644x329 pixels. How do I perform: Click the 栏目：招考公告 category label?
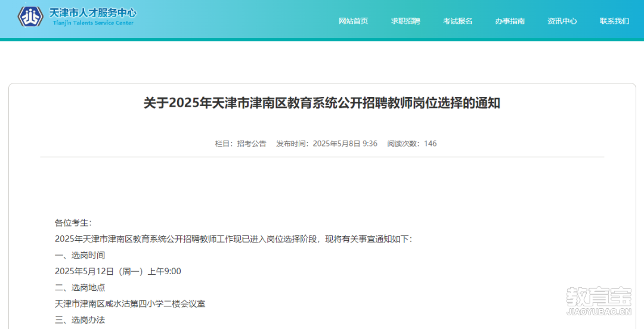241,144
